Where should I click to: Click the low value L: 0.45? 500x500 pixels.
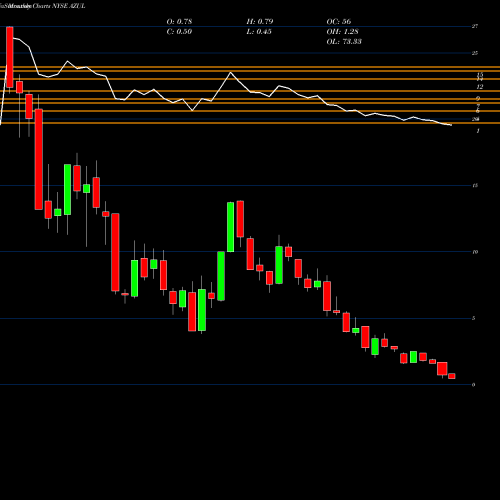259,32
